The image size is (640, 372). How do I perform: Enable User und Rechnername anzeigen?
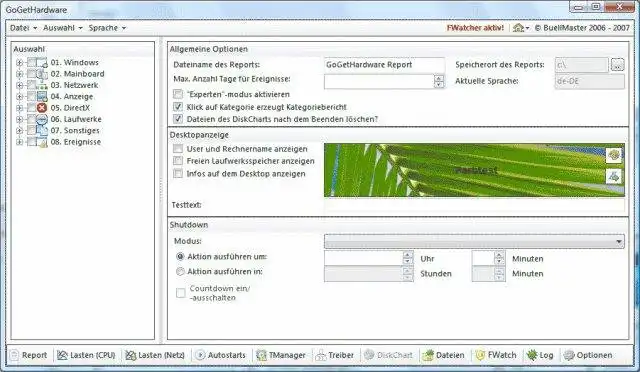point(178,149)
